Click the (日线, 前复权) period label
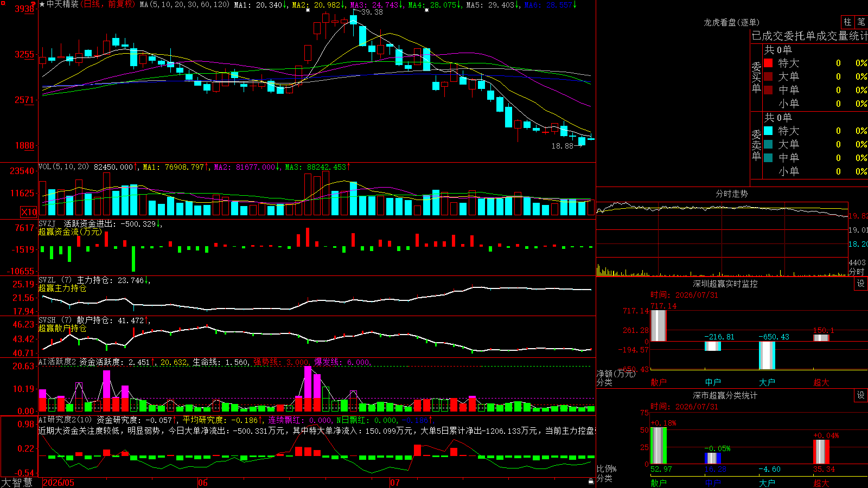Viewport: 868px width, 488px height. click(x=107, y=4)
